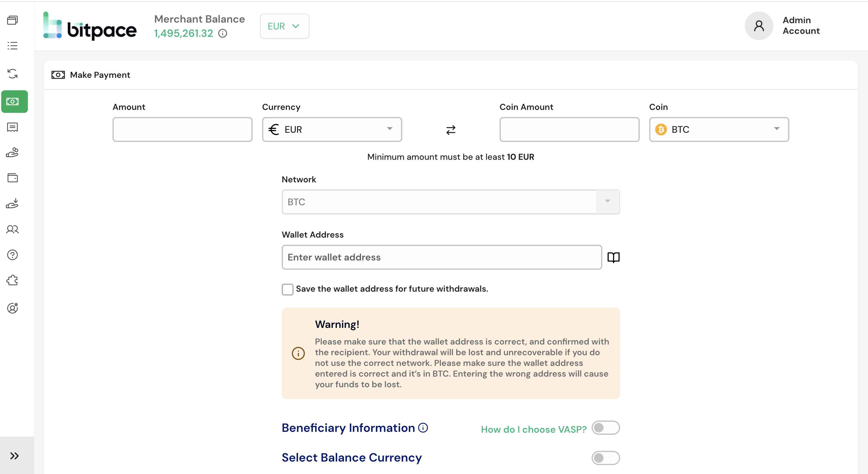868x474 pixels.
Task: Open the users group icon in sidebar
Action: 13,230
